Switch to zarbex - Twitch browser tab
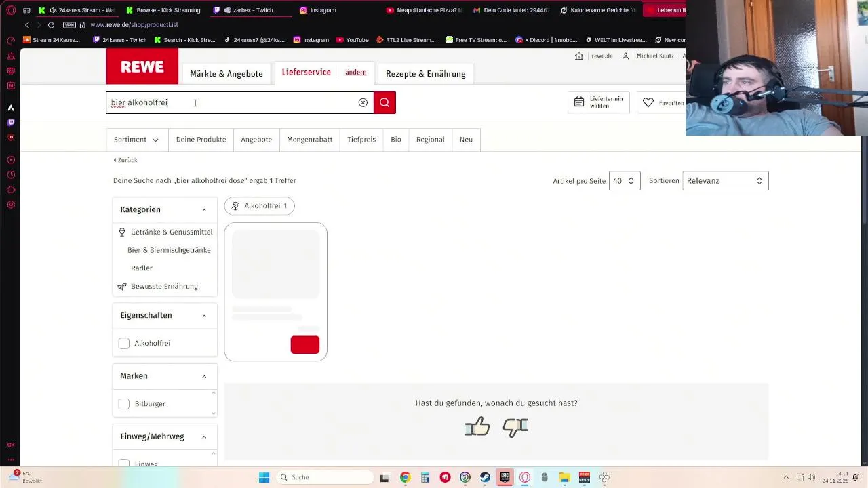This screenshot has height=488, width=868. 248,10
